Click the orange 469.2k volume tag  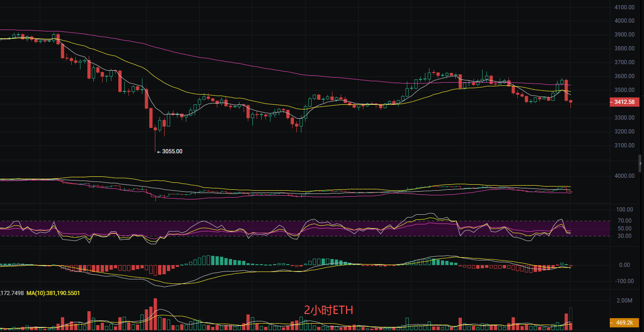click(x=624, y=322)
